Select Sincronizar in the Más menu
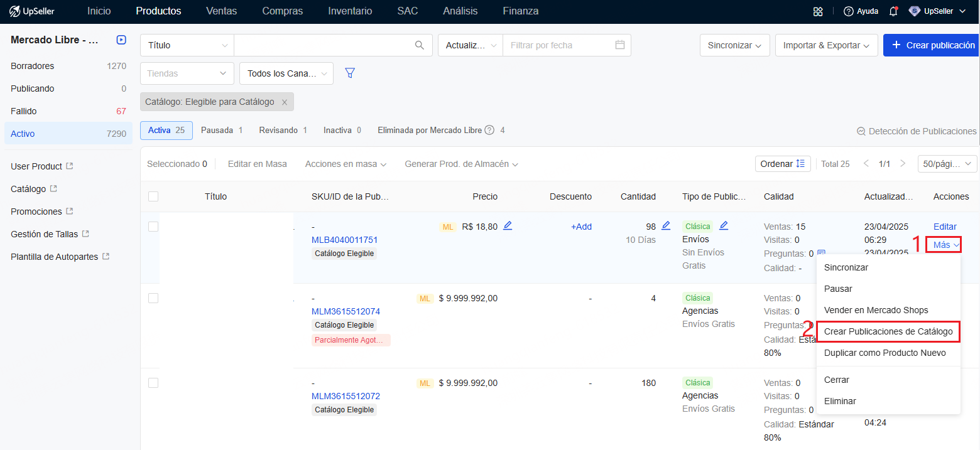Viewport: 980px width, 450px height. tap(888, 267)
